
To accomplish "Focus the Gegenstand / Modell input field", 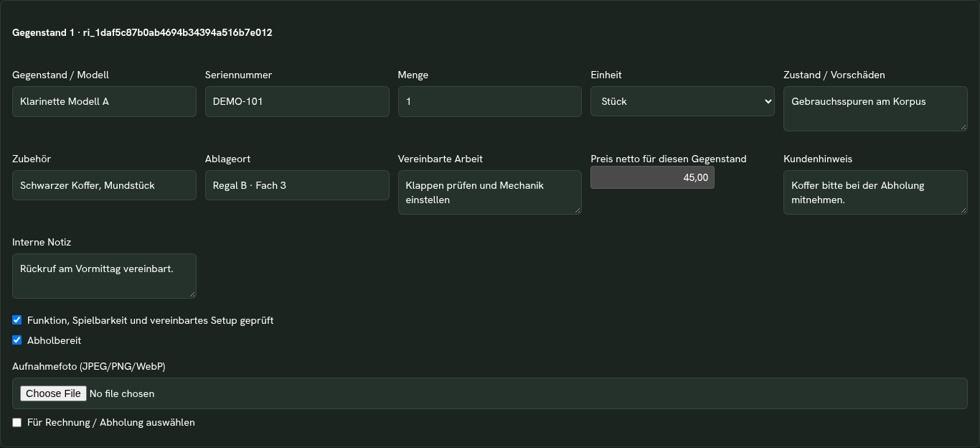I will click(104, 101).
